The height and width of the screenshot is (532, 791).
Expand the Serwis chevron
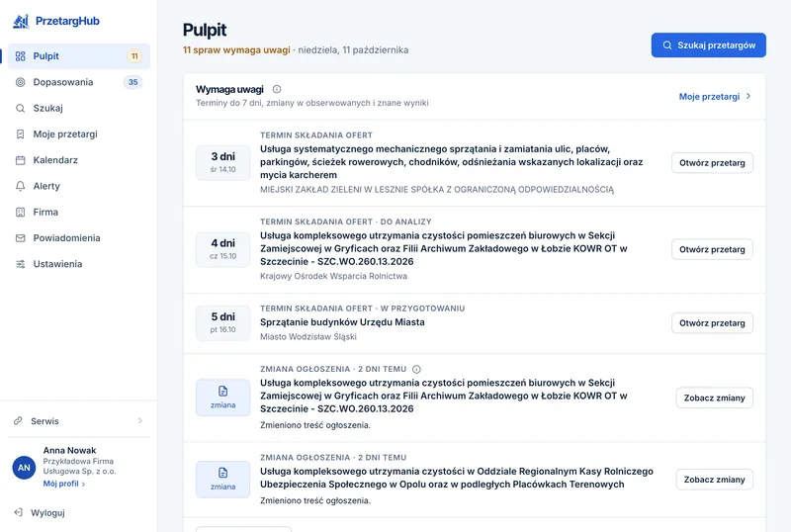tap(140, 421)
